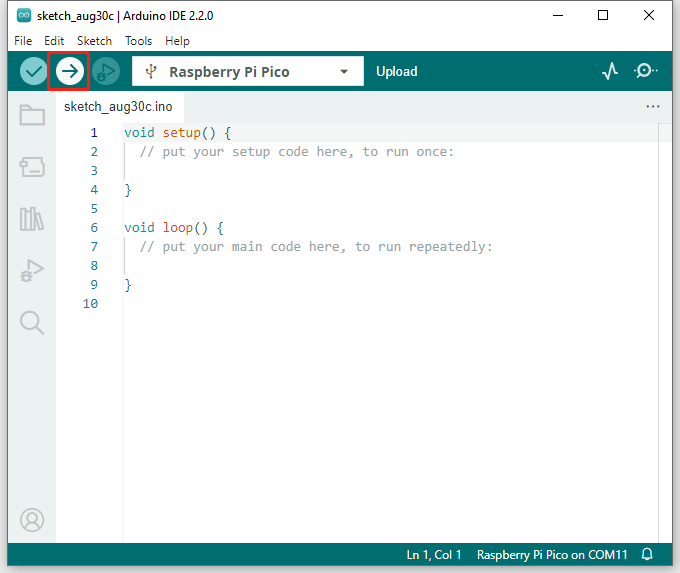Screen dimensions: 680x573
Task: Click the notifications bell in status bar
Action: click(x=647, y=554)
